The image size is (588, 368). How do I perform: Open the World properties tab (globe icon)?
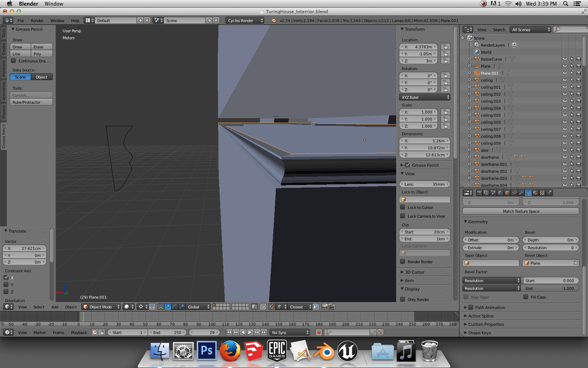[500, 193]
